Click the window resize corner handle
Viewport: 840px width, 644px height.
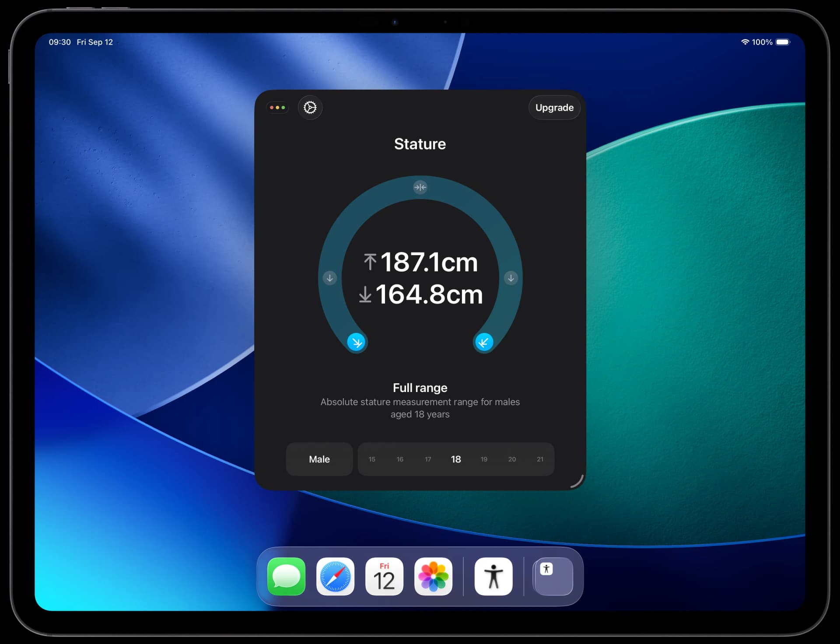pyautogui.click(x=578, y=482)
